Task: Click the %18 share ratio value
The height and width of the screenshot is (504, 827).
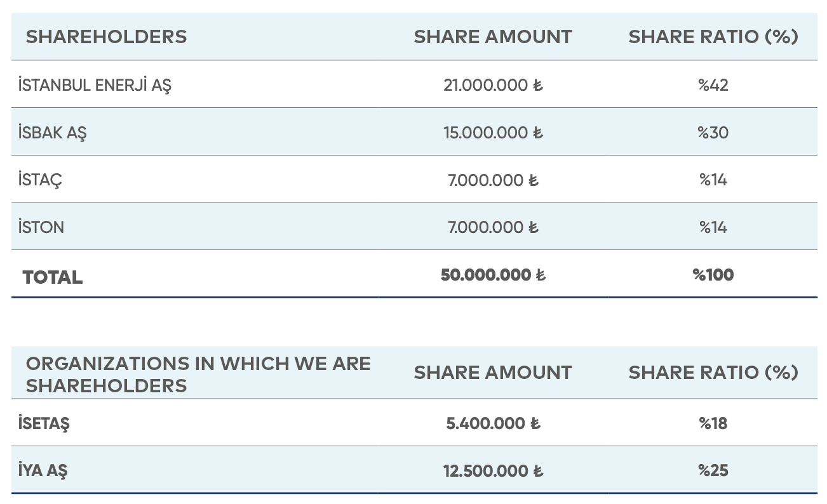Action: (x=713, y=423)
